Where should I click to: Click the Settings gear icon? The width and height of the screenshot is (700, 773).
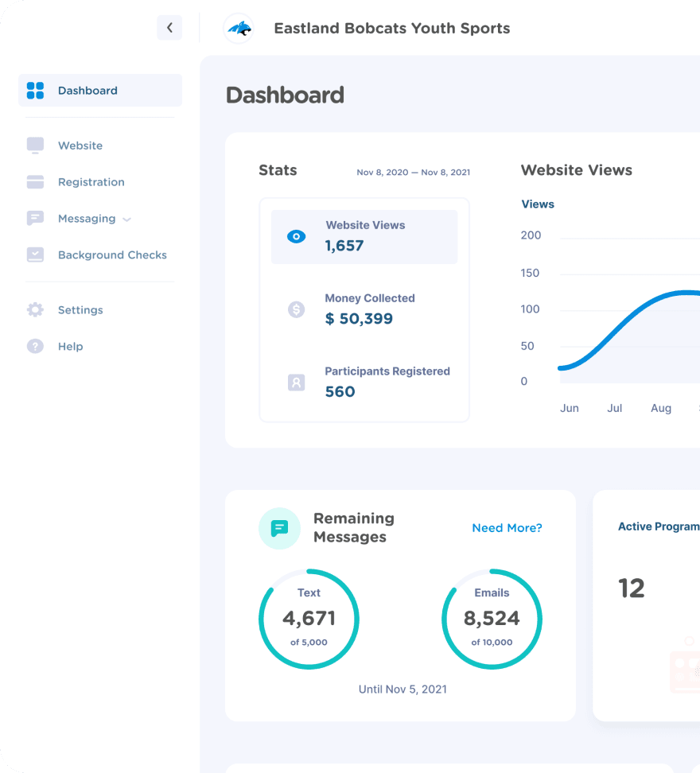(35, 309)
